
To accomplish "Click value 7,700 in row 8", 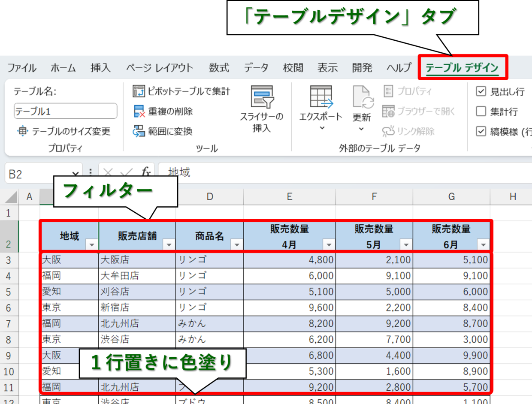I will (x=375, y=339).
